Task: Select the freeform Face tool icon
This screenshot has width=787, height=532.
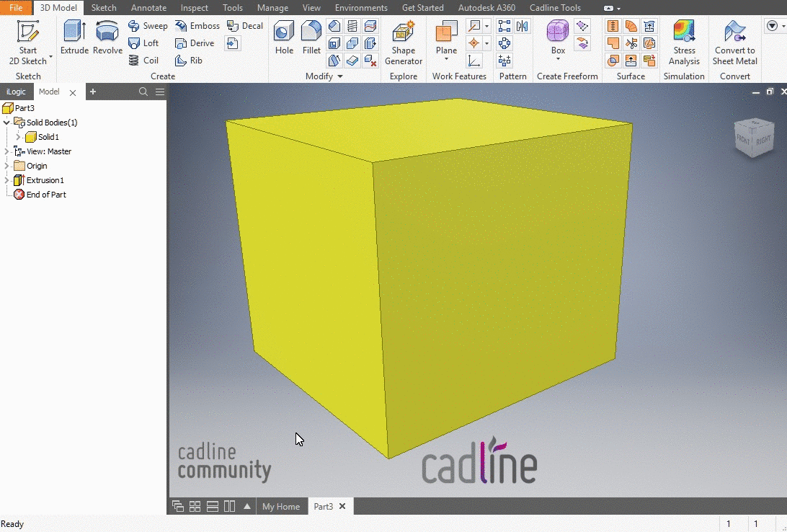Action: click(x=582, y=26)
